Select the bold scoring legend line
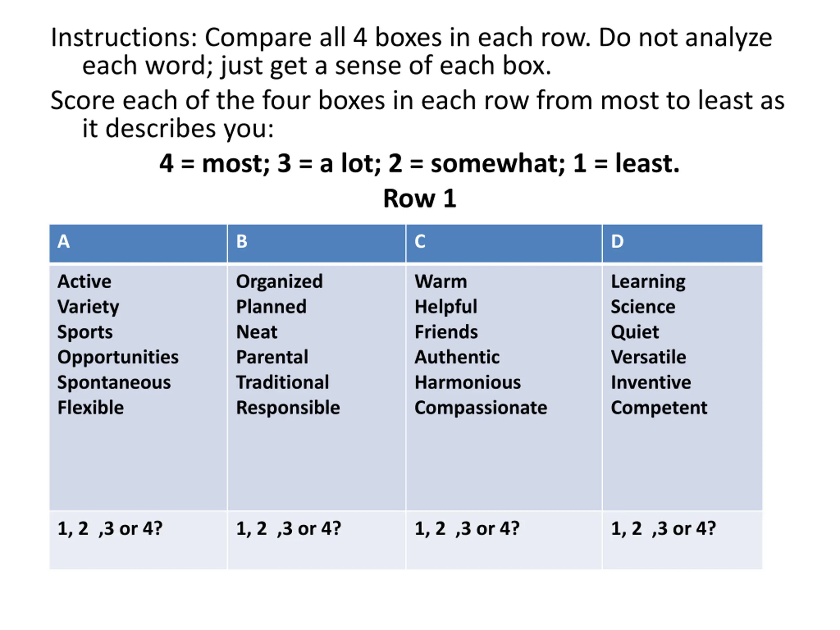This screenshot has height=630, width=840. [x=419, y=163]
